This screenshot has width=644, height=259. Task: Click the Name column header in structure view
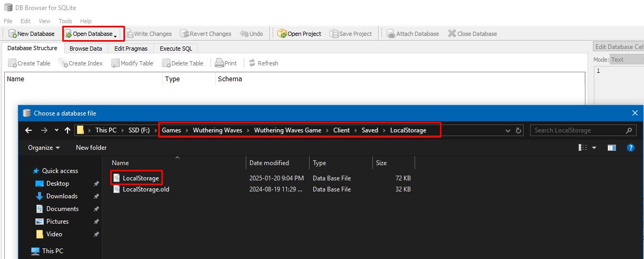tap(84, 79)
